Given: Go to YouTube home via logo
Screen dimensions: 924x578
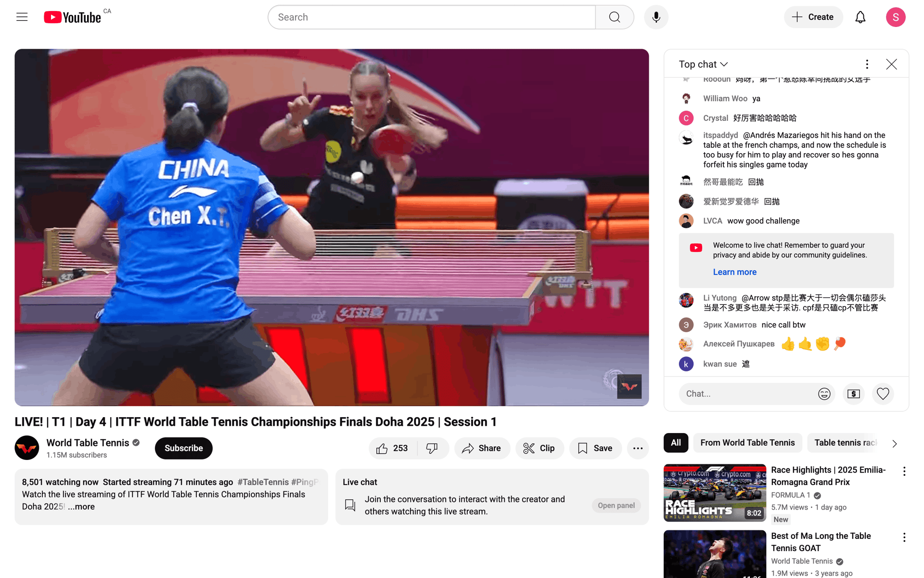Looking at the screenshot, I should 73,17.
